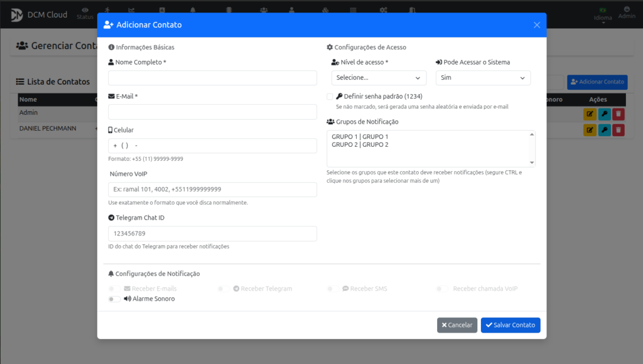Close the Adicionar Contato dialog with X
The height and width of the screenshot is (364, 643).
(537, 25)
